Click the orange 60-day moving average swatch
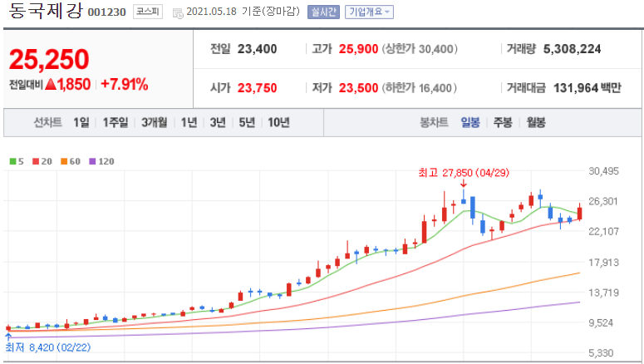 (64, 161)
